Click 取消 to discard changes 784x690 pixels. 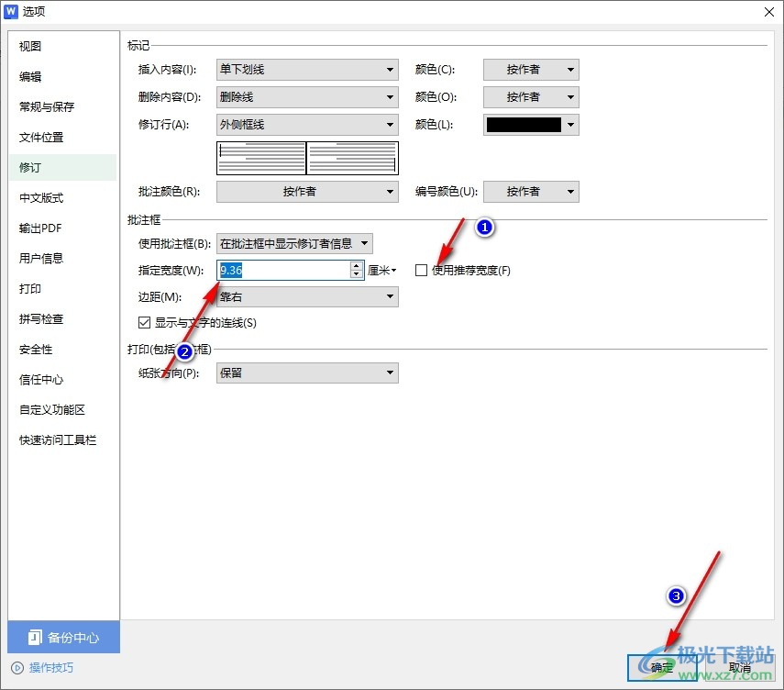coord(739,667)
